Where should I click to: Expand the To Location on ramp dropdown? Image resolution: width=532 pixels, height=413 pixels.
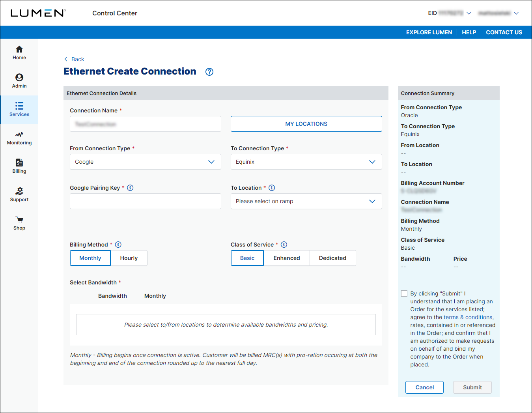(306, 201)
